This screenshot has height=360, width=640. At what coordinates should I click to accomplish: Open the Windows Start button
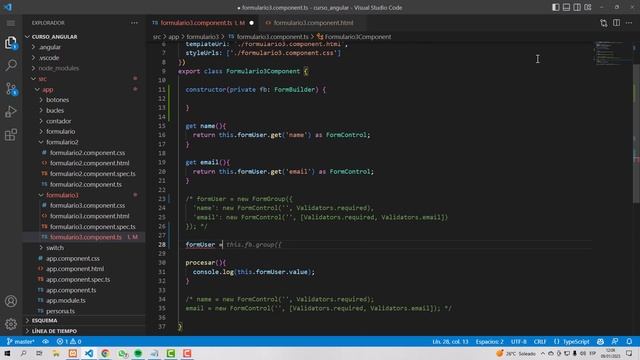pyautogui.click(x=8, y=353)
